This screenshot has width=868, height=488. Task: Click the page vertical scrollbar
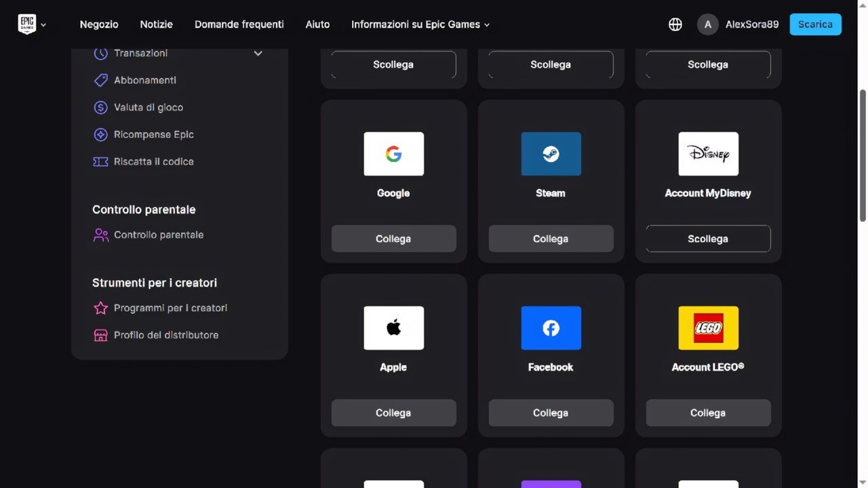[x=863, y=155]
